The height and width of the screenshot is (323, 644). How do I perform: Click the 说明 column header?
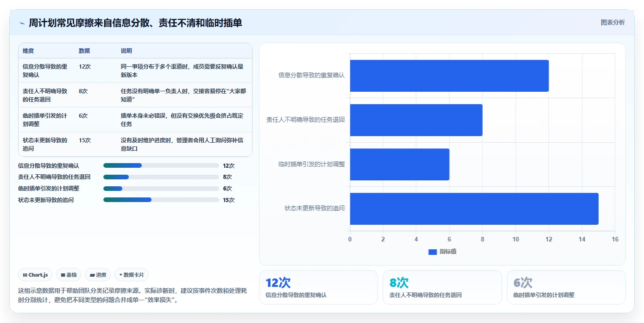coord(126,51)
